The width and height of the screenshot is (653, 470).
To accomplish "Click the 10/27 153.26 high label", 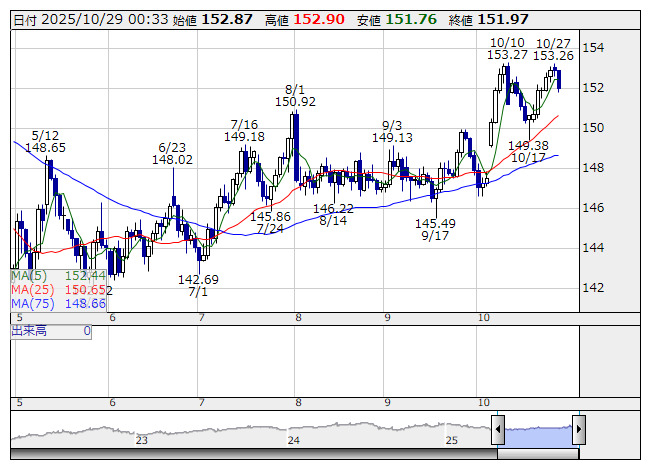I will point(553,50).
